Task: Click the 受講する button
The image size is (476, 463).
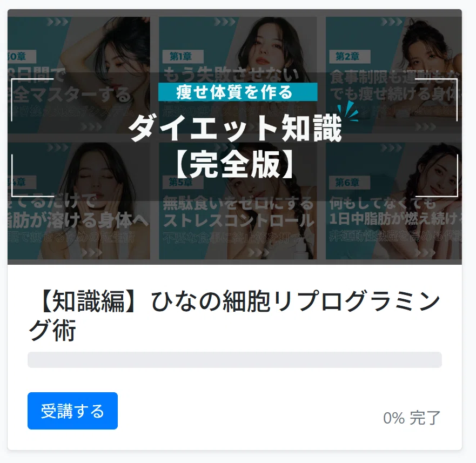Action: click(72, 411)
